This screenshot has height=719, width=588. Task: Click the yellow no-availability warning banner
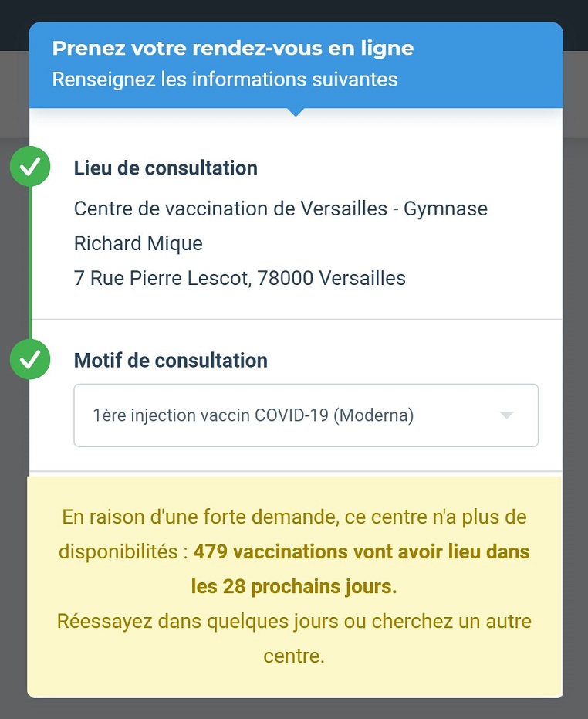coord(295,587)
